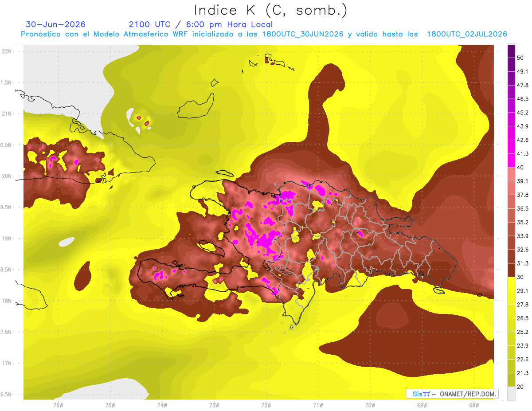The image size is (532, 411).
Task: Click the 70W longitude axis label
Action: click(x=370, y=405)
